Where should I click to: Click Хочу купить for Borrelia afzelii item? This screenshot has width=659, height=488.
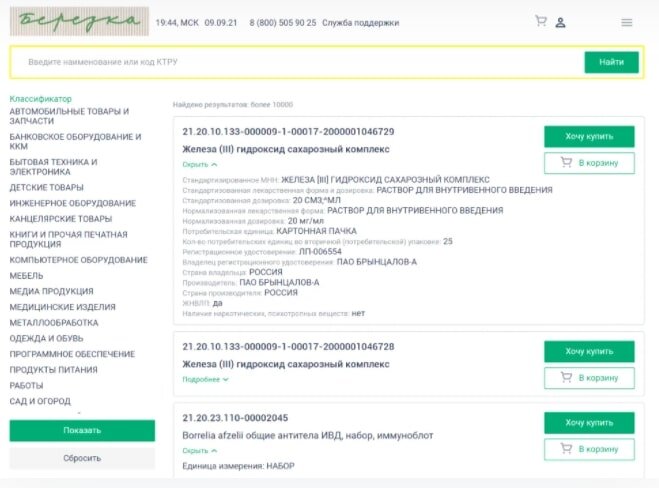coord(589,423)
